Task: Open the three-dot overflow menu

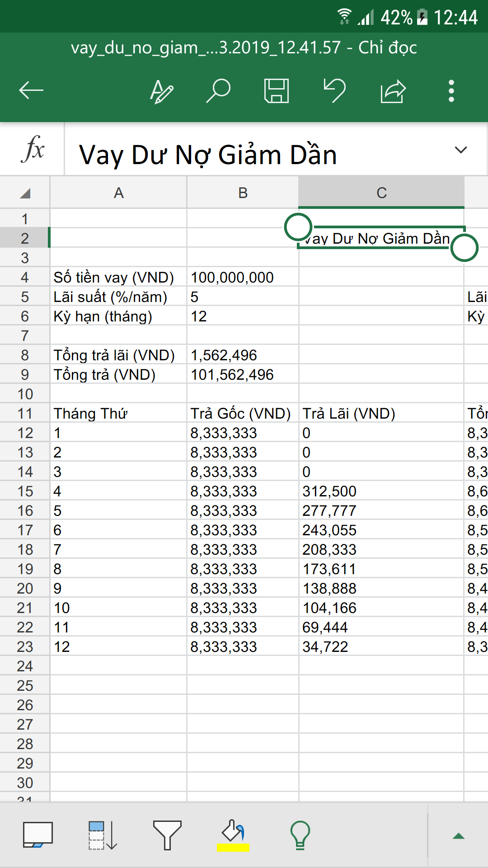Action: 451,91
